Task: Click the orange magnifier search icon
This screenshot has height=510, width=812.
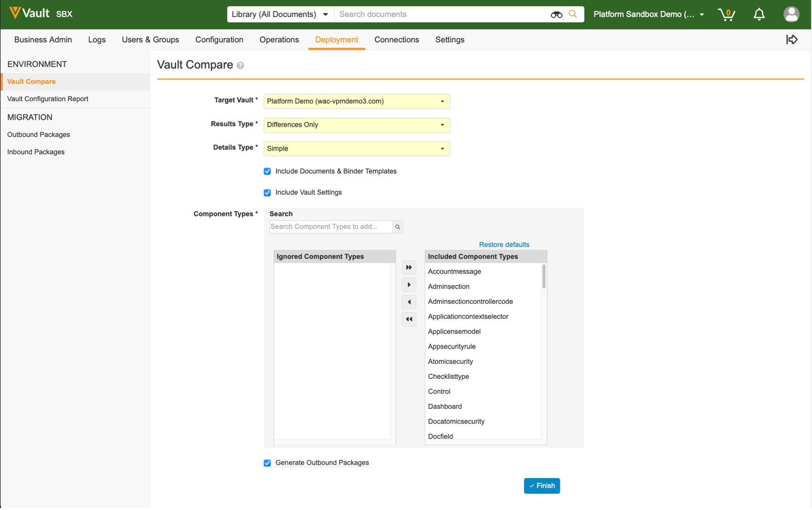Action: pos(573,14)
